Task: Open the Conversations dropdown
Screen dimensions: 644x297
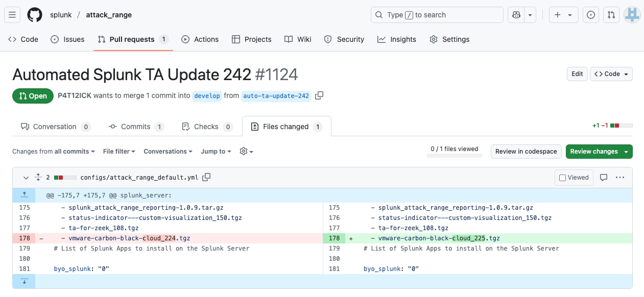Action: pyautogui.click(x=168, y=152)
